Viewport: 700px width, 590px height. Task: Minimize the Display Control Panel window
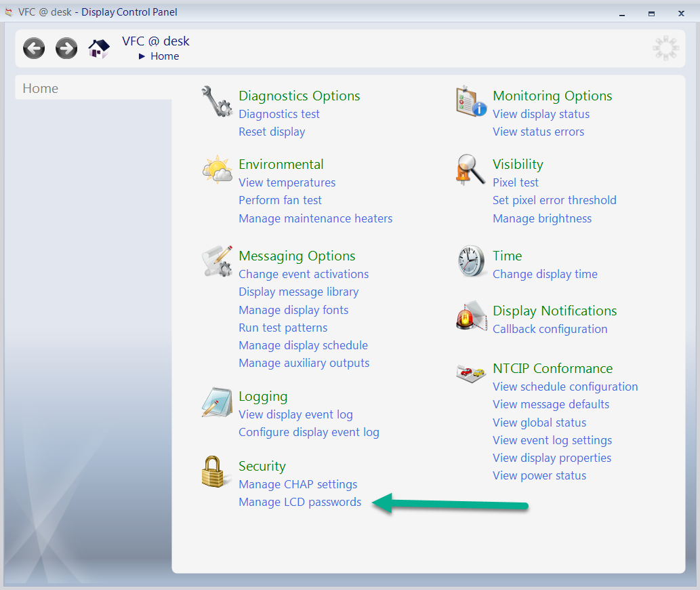621,13
